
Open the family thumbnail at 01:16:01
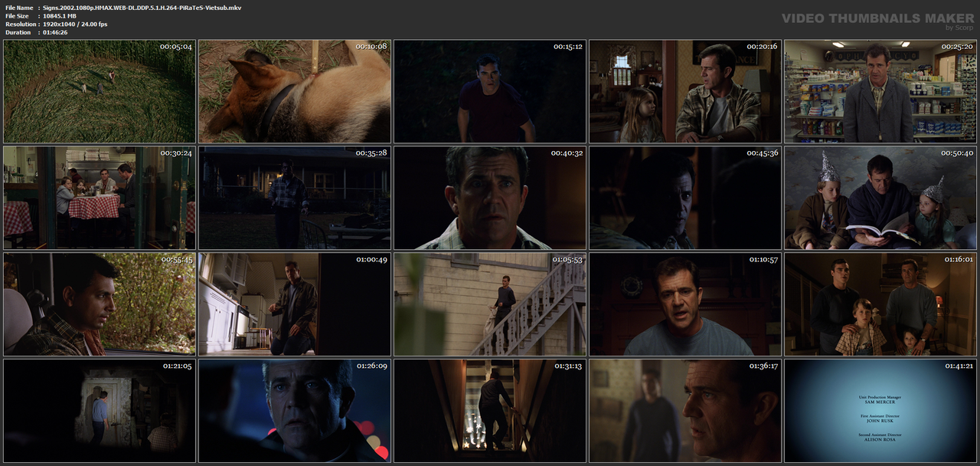click(x=880, y=304)
